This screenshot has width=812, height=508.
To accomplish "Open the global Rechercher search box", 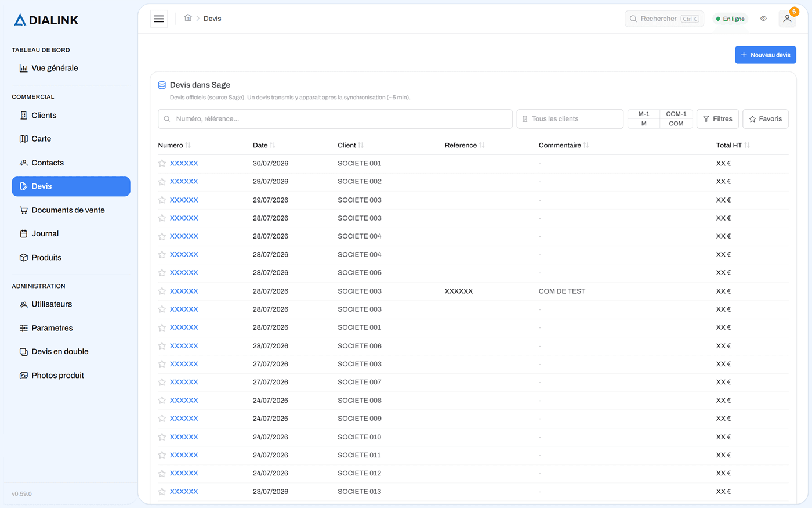I will [664, 19].
